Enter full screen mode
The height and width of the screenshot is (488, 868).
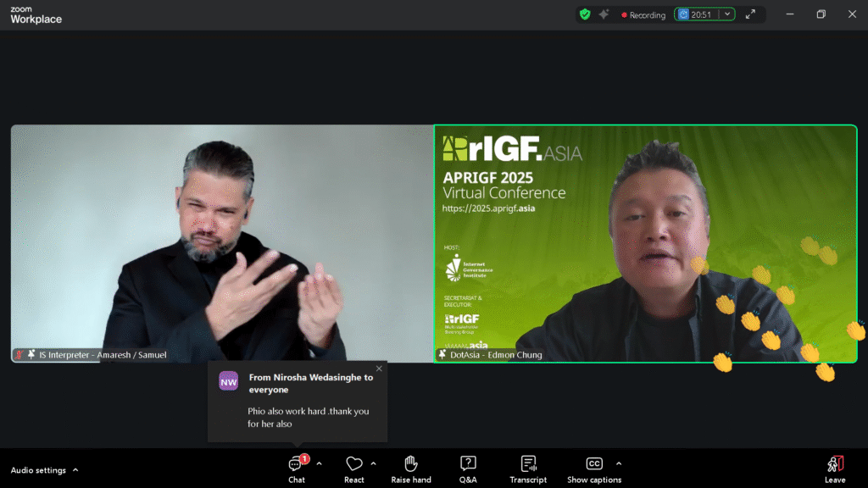pyautogui.click(x=750, y=14)
